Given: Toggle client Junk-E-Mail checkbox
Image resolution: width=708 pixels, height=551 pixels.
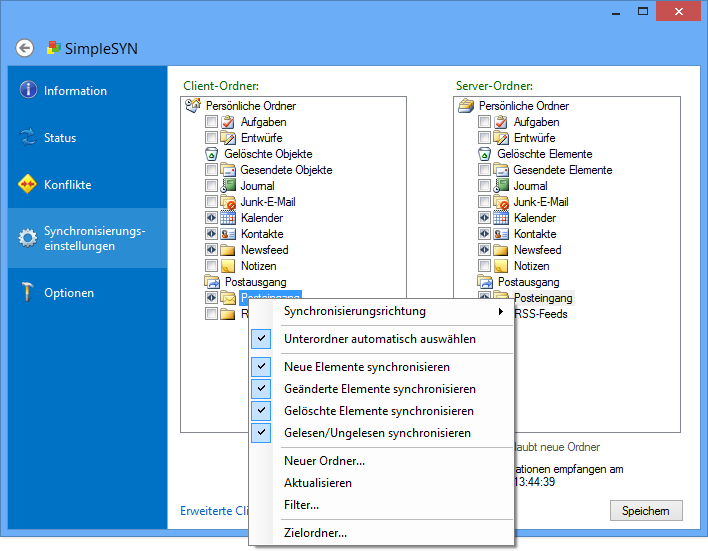Looking at the screenshot, I should [211, 201].
